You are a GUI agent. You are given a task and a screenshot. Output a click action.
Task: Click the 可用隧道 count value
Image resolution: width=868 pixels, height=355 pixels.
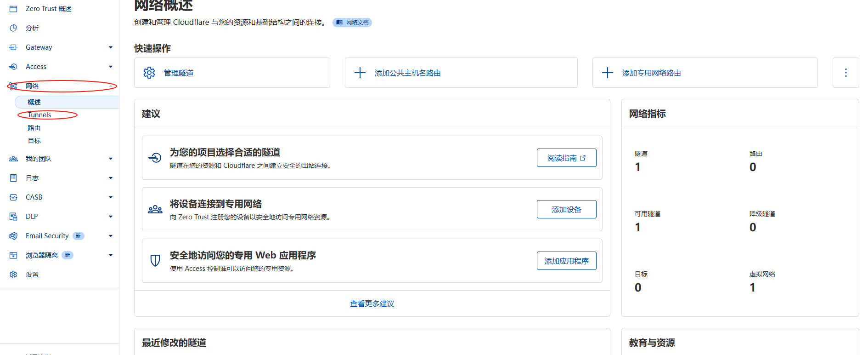[x=638, y=227]
